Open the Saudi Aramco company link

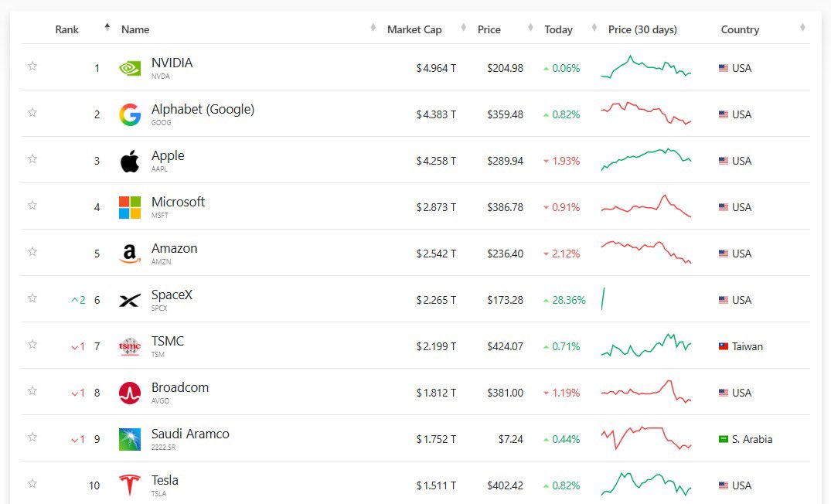tap(190, 434)
